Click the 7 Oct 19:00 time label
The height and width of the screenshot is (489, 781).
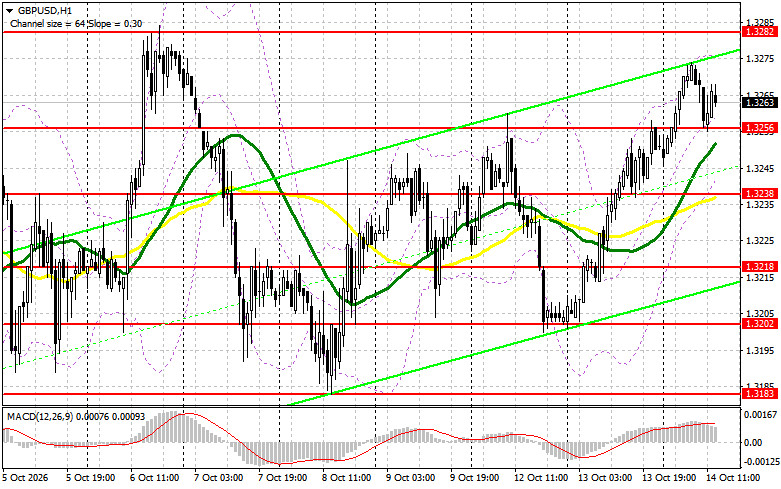(282, 478)
